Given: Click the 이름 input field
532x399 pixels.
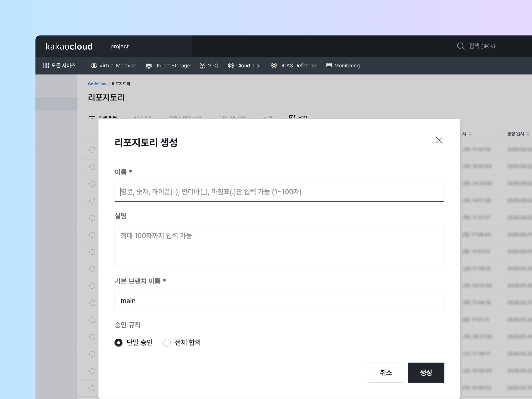Looking at the screenshot, I should pos(279,192).
